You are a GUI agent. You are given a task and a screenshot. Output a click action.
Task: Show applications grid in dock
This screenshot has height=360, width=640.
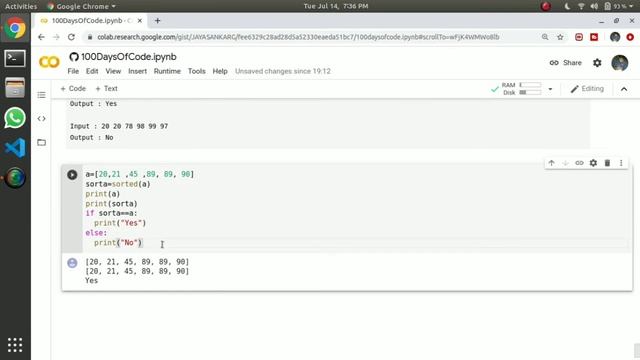click(x=15, y=345)
